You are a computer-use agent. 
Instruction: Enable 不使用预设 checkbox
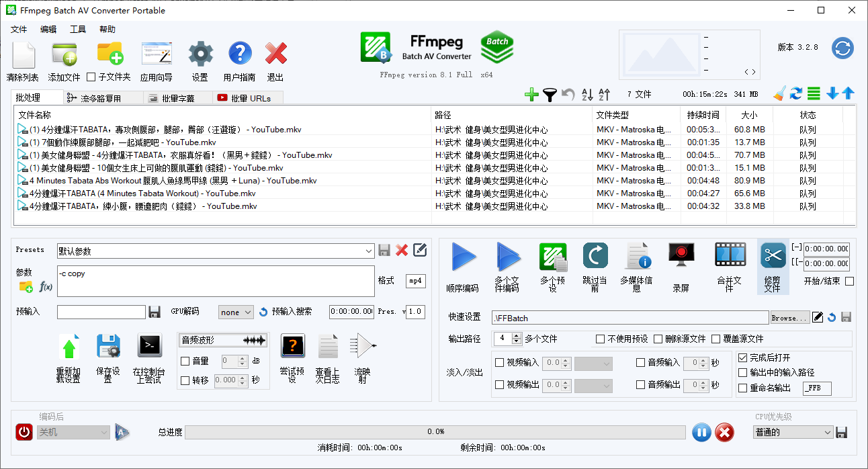click(x=600, y=339)
